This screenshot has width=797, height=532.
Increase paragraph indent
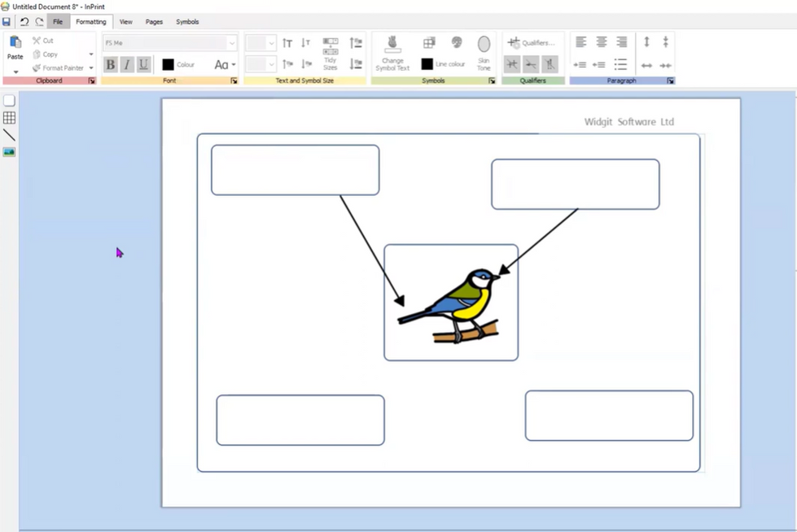(580, 64)
